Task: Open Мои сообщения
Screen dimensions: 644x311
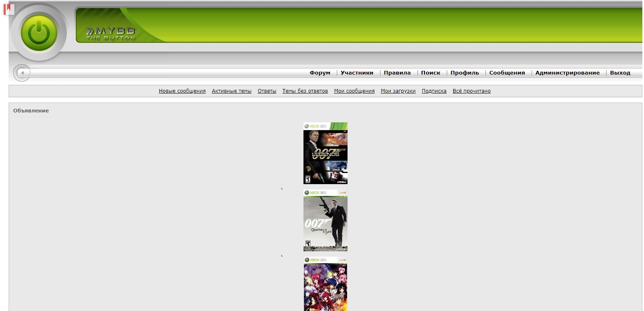Action: pyautogui.click(x=355, y=91)
